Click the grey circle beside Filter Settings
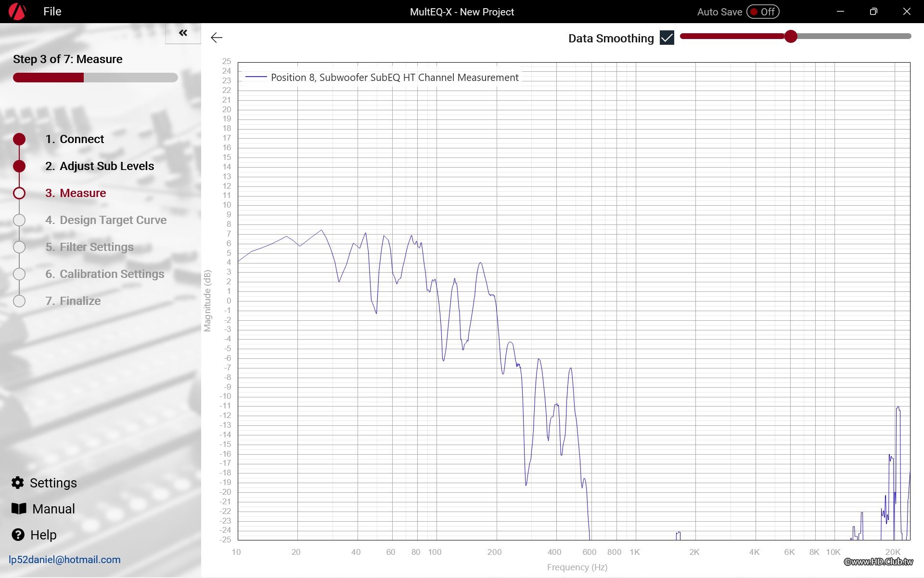 (19, 247)
